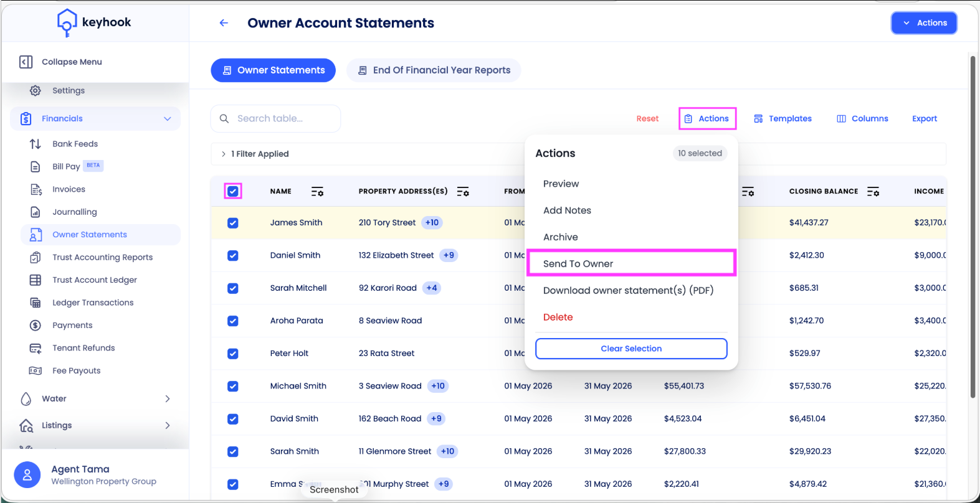The image size is (980, 503).
Task: Open Property Address column filter settings icon
Action: click(463, 192)
